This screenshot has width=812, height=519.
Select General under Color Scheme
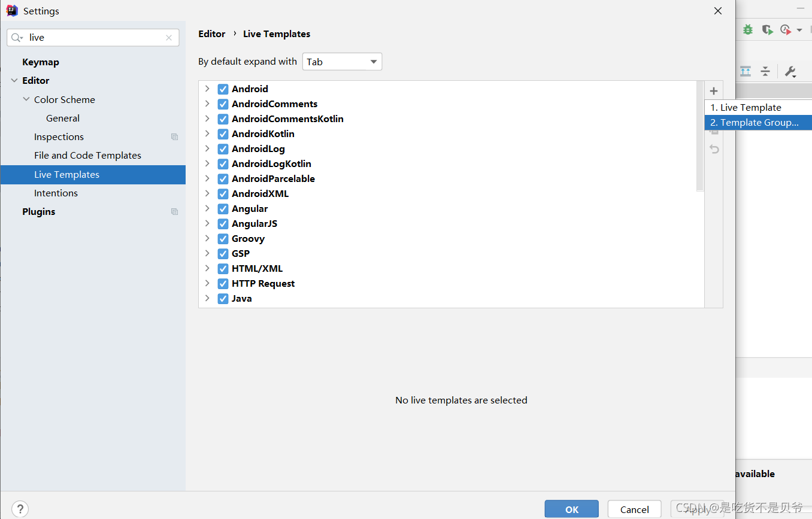pyautogui.click(x=63, y=119)
